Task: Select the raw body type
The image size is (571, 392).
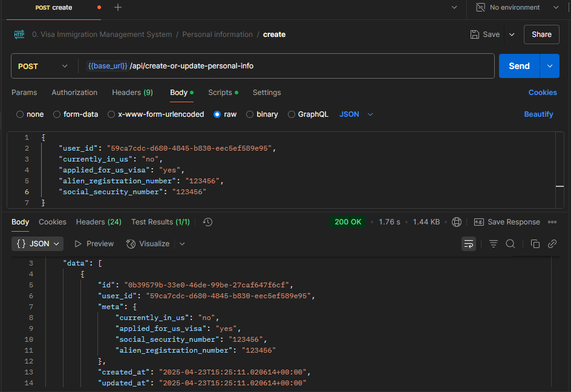Action: [217, 114]
